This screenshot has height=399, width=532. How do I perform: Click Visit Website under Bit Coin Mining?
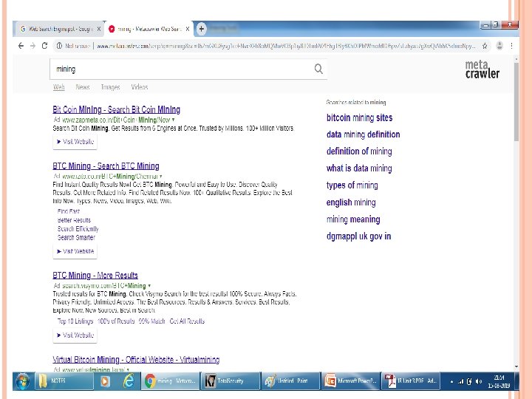(75, 141)
